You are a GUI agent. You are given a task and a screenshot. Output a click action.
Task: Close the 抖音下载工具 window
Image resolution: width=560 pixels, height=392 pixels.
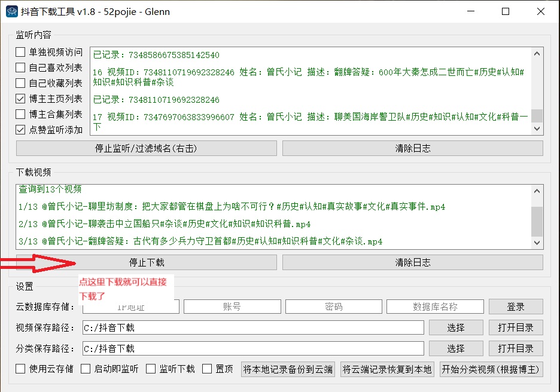tap(541, 11)
